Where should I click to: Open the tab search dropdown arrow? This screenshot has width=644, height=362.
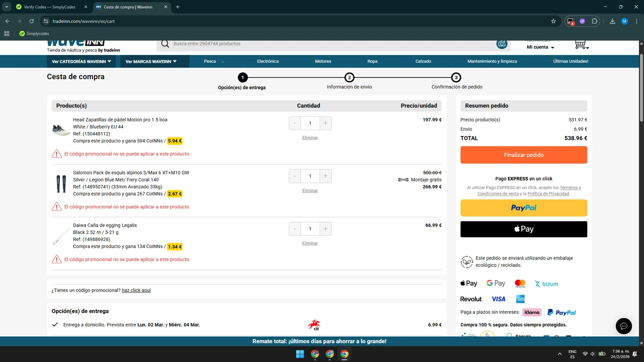point(6,7)
